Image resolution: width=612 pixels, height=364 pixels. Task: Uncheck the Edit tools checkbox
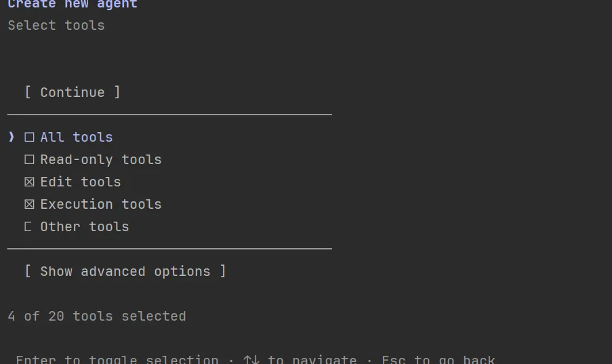point(29,182)
